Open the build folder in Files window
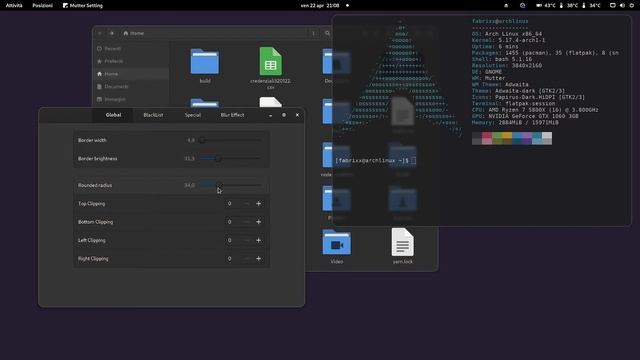640x360 pixels. [x=205, y=66]
